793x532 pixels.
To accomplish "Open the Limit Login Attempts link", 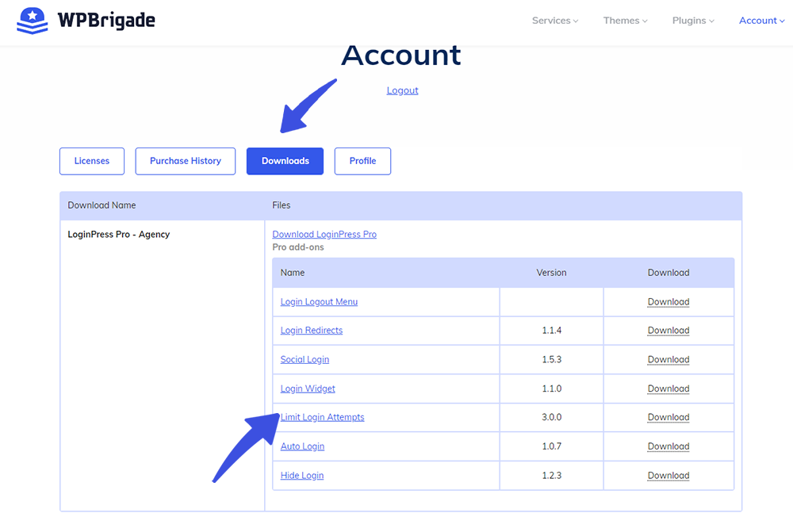I will [x=322, y=417].
